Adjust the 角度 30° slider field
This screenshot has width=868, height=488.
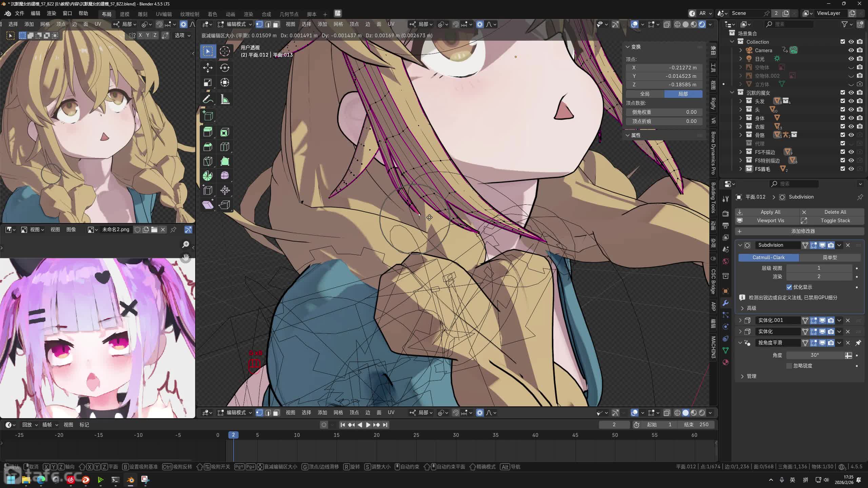[x=814, y=355]
